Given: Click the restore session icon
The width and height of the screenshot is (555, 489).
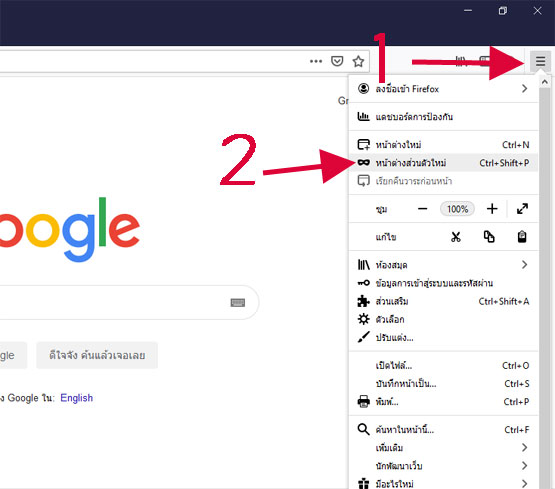Looking at the screenshot, I should tap(364, 181).
